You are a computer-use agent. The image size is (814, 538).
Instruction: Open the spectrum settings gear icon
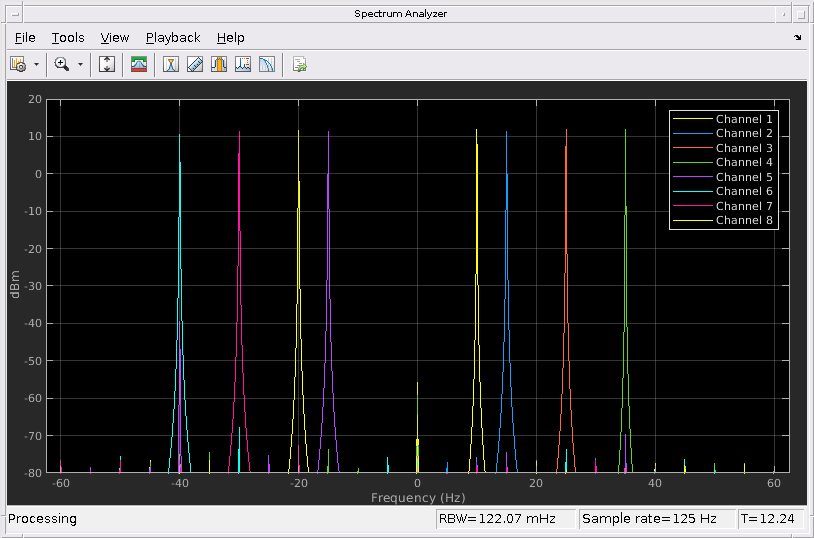coord(18,64)
